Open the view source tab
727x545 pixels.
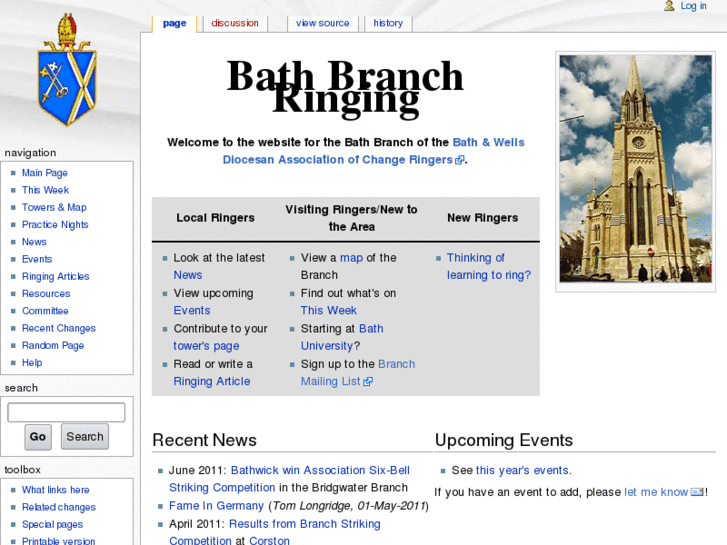[322, 23]
